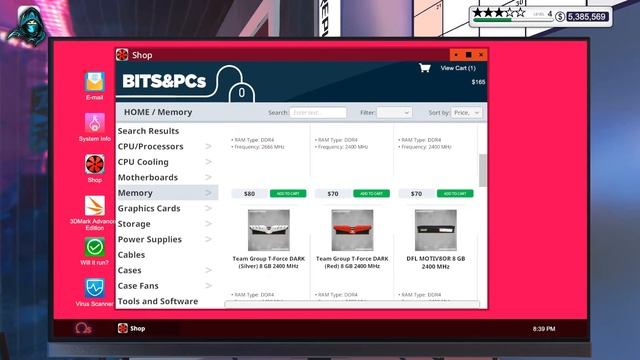Expand Power Supplies submenu arrow

click(208, 240)
